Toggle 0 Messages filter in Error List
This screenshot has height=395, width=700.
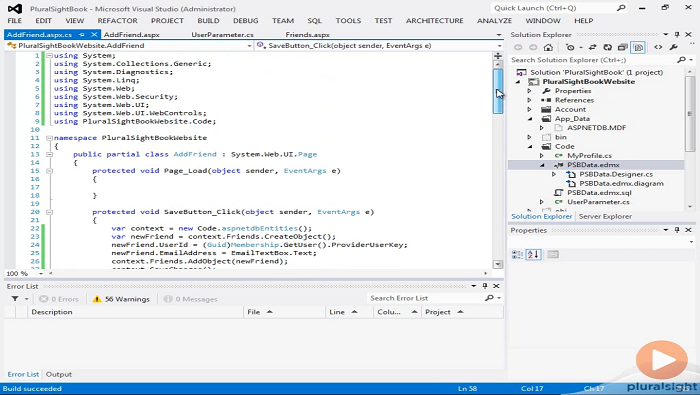tap(191, 299)
